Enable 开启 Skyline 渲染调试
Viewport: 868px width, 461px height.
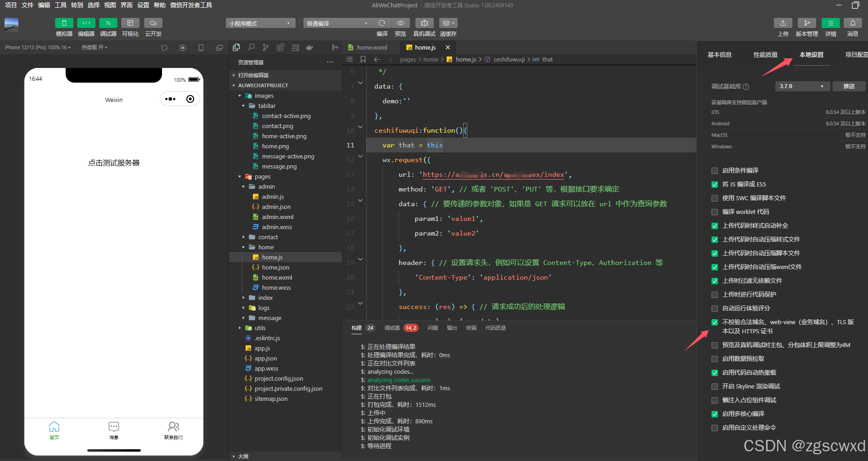tap(715, 387)
